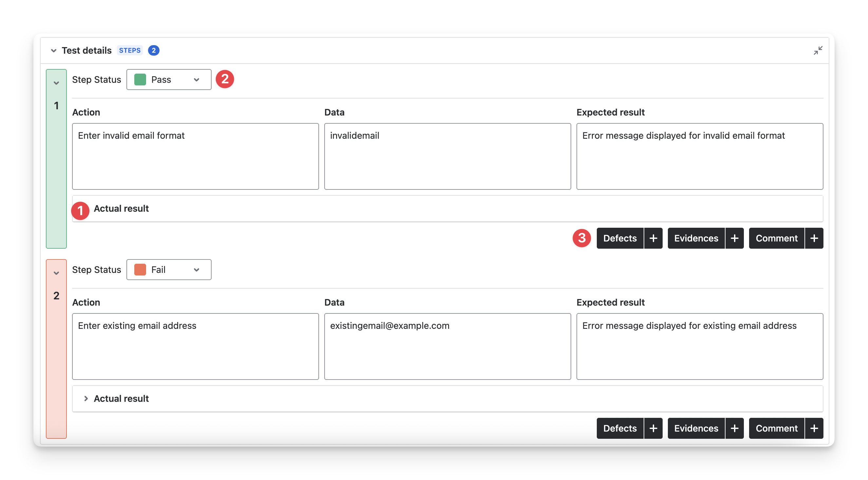This screenshot has height=480, width=868.
Task: Collapse the Test details section
Action: (54, 51)
